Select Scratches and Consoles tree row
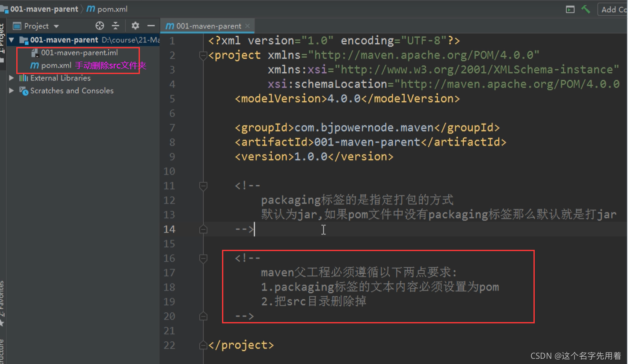This screenshot has width=628, height=364. 71,91
